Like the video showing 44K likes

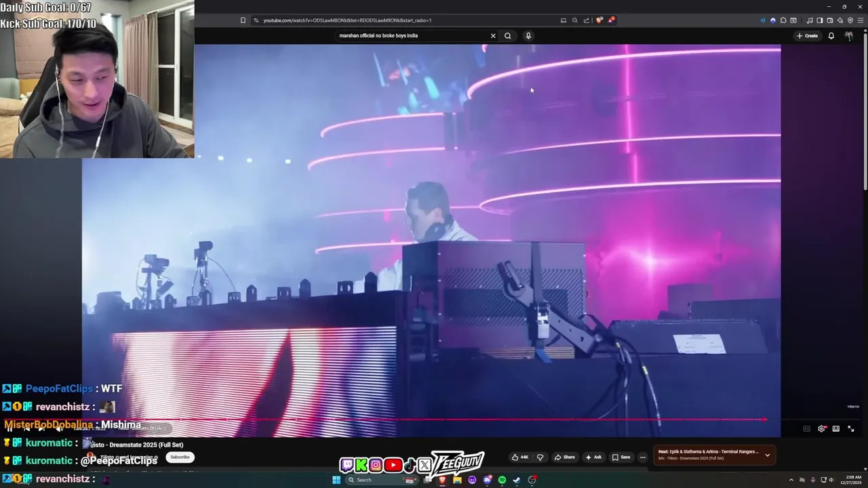(x=520, y=457)
